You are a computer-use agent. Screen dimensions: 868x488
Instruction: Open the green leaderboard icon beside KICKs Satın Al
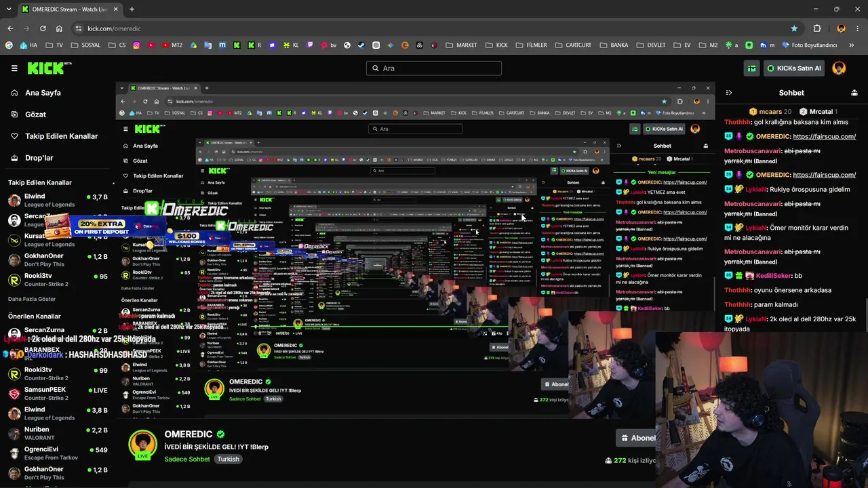click(752, 68)
